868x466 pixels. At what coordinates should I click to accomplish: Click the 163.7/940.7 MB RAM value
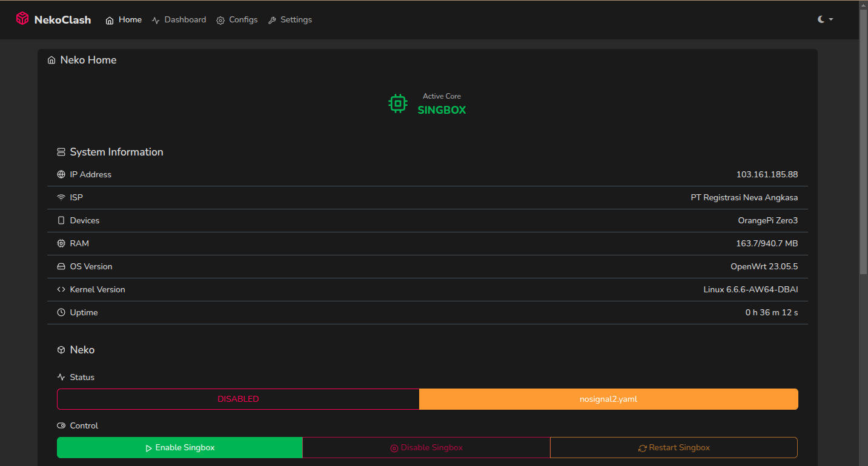click(767, 243)
